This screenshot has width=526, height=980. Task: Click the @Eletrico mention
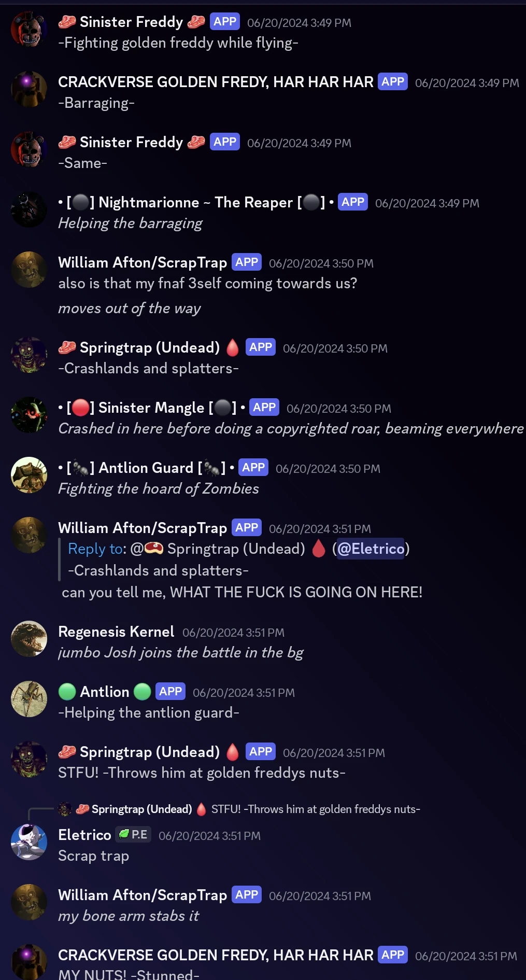[x=371, y=549]
